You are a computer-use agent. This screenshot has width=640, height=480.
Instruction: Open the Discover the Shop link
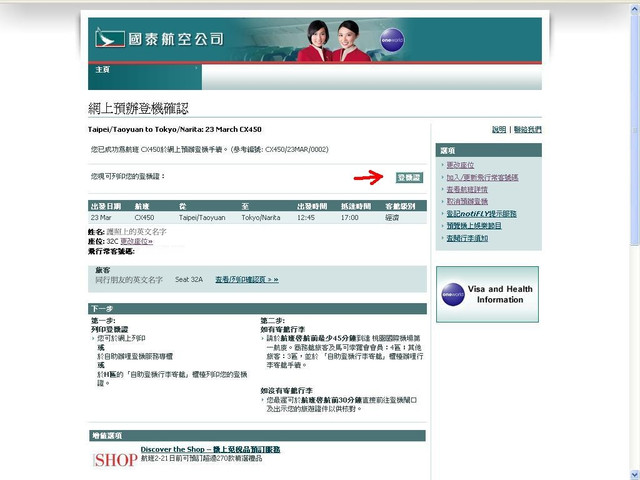click(x=210, y=449)
